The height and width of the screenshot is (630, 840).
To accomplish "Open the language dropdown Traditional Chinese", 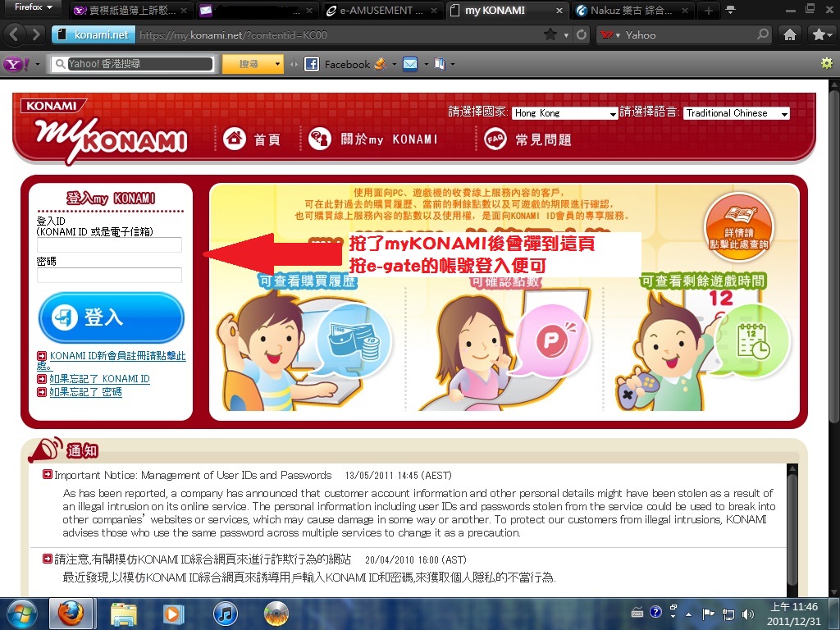I will pyautogui.click(x=737, y=113).
